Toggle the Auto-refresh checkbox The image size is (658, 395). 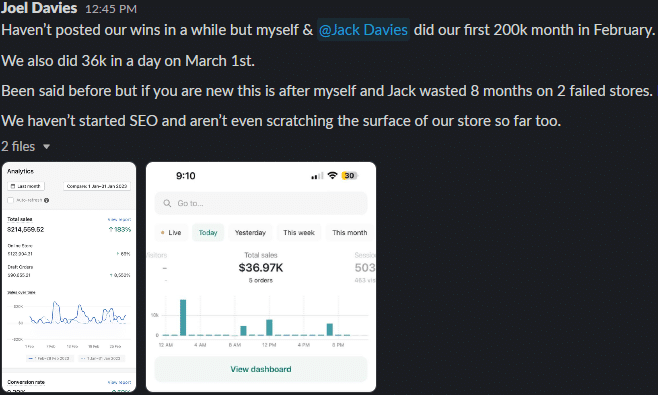(10, 200)
